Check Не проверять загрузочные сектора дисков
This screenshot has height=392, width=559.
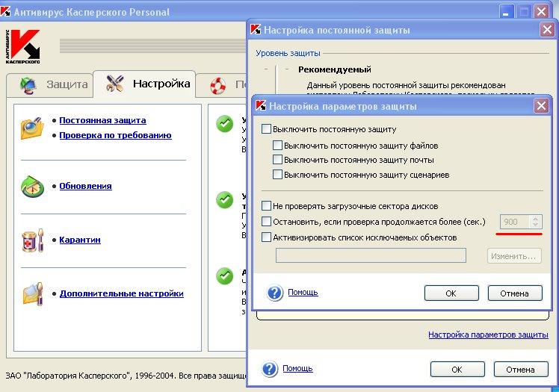click(267, 206)
